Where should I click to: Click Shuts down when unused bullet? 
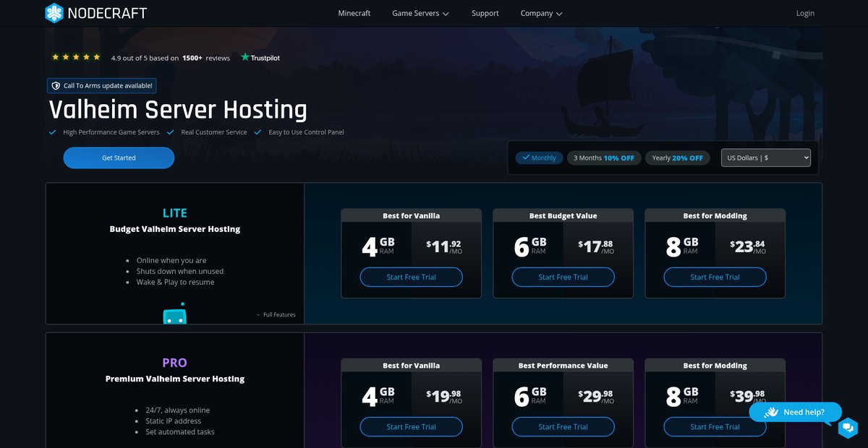point(180,271)
